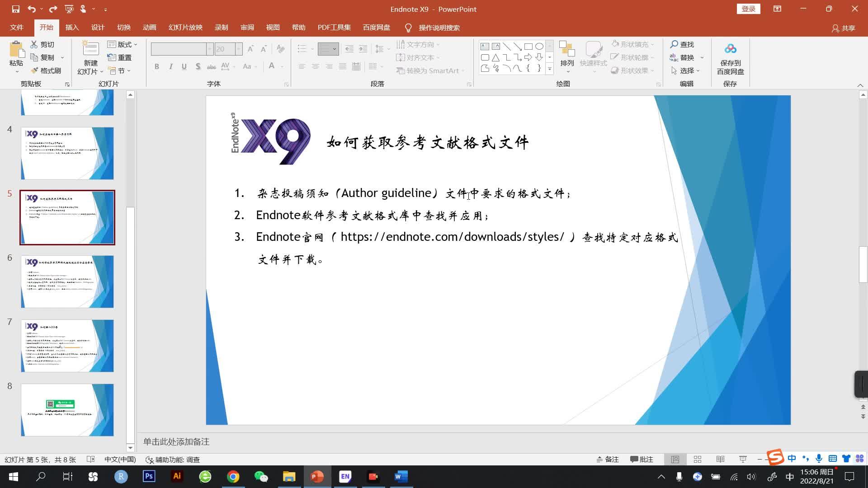Click the New Slide (新建幻灯片) icon

(x=90, y=50)
